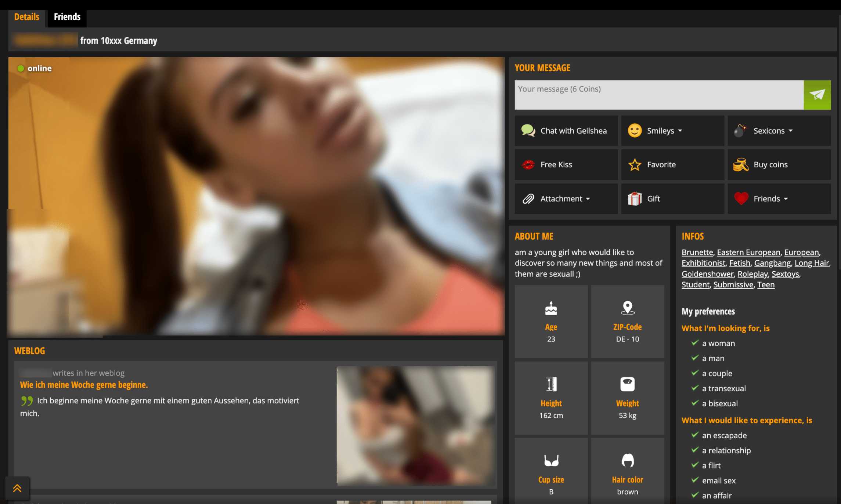Screen dimensions: 841x504
Task: Send a Free Kiss
Action: coord(566,164)
